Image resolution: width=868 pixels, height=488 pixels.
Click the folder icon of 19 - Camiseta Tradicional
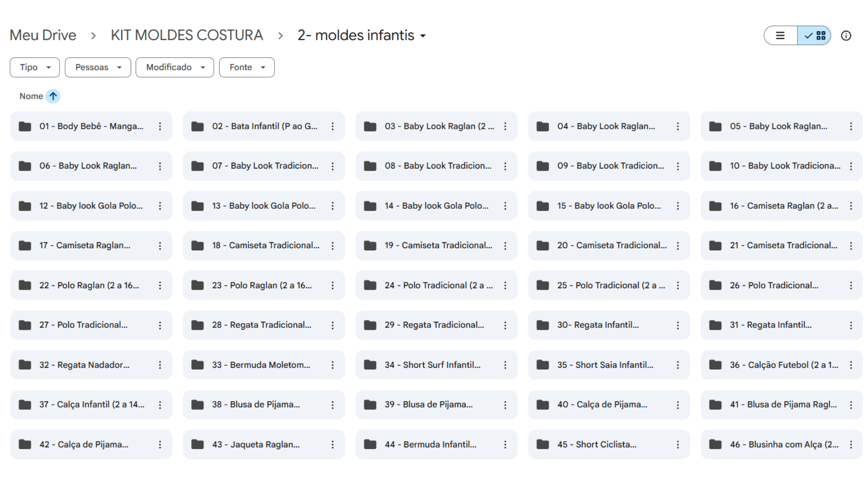(370, 246)
